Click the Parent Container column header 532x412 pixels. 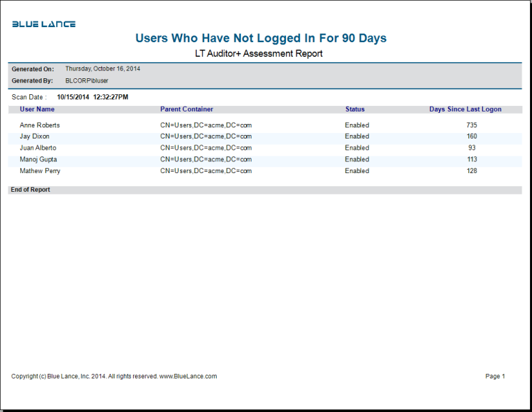pos(186,109)
